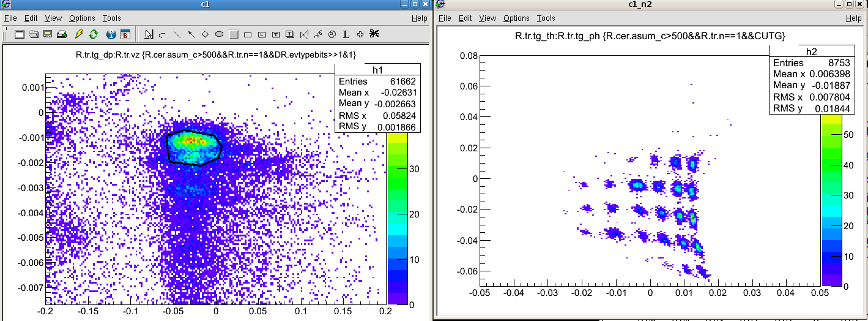Image resolution: width=868 pixels, height=321 pixels.
Task: Select the Ellipse shape tool
Action: click(x=219, y=34)
